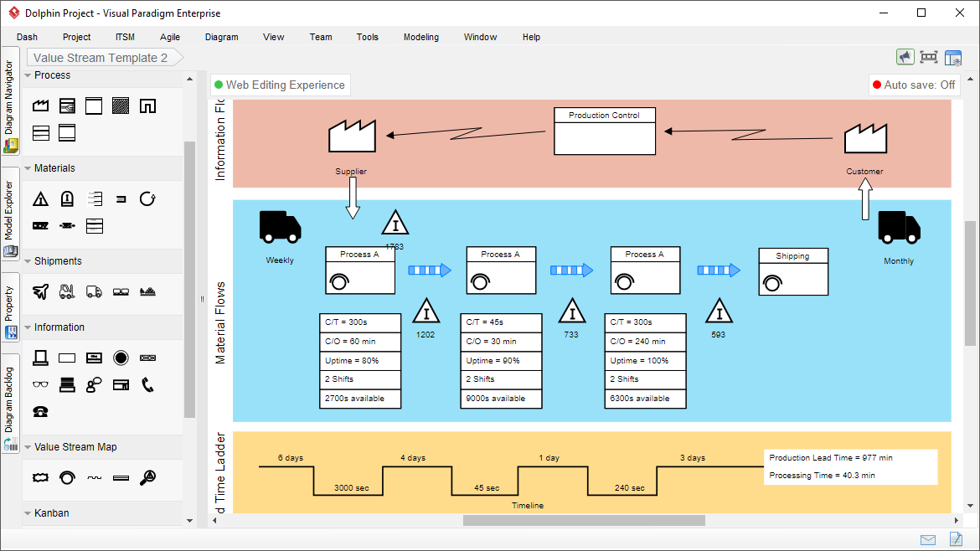
Task: Expand the Kanban section
Action: (x=54, y=512)
